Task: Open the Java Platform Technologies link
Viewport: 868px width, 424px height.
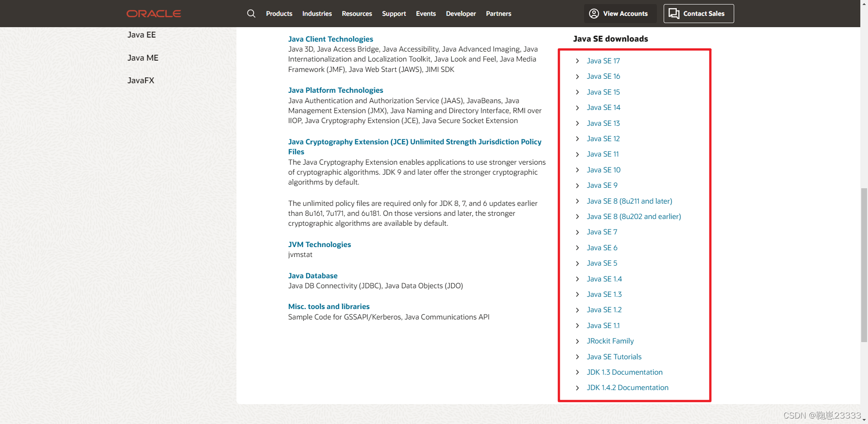Action: click(x=335, y=90)
